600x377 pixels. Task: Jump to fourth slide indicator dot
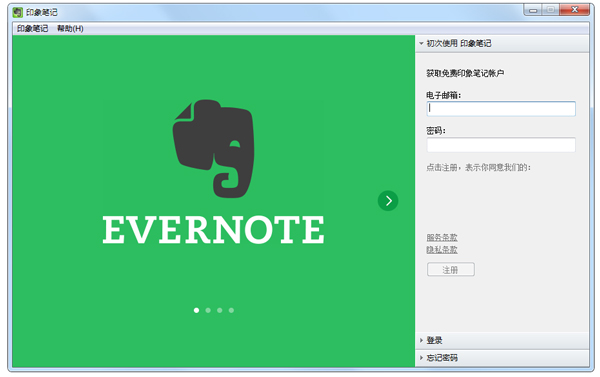[x=231, y=310]
